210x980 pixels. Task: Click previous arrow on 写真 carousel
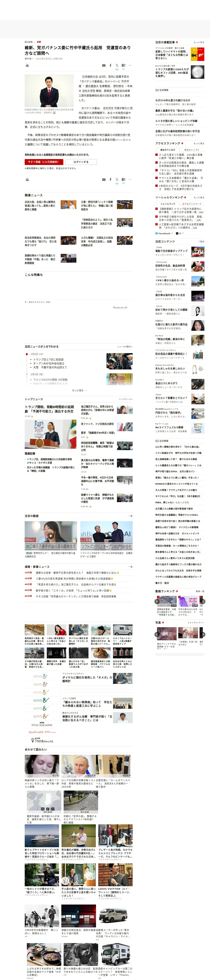(157, 635)
